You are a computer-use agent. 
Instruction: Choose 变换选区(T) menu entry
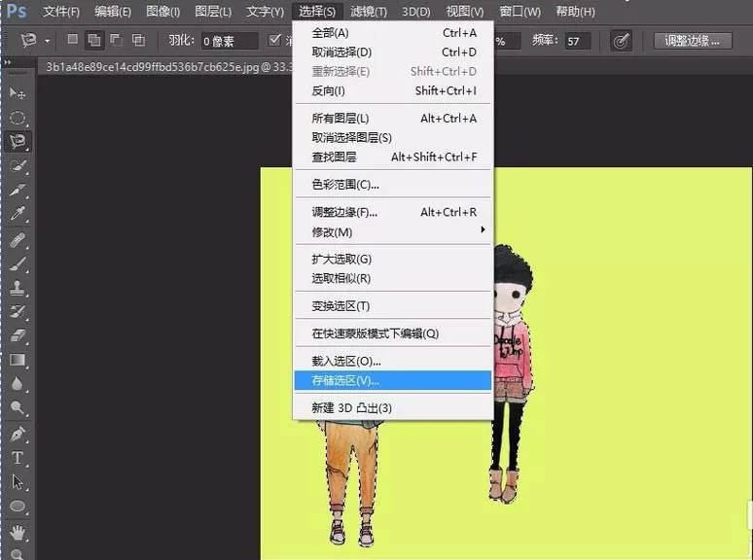(x=393, y=305)
